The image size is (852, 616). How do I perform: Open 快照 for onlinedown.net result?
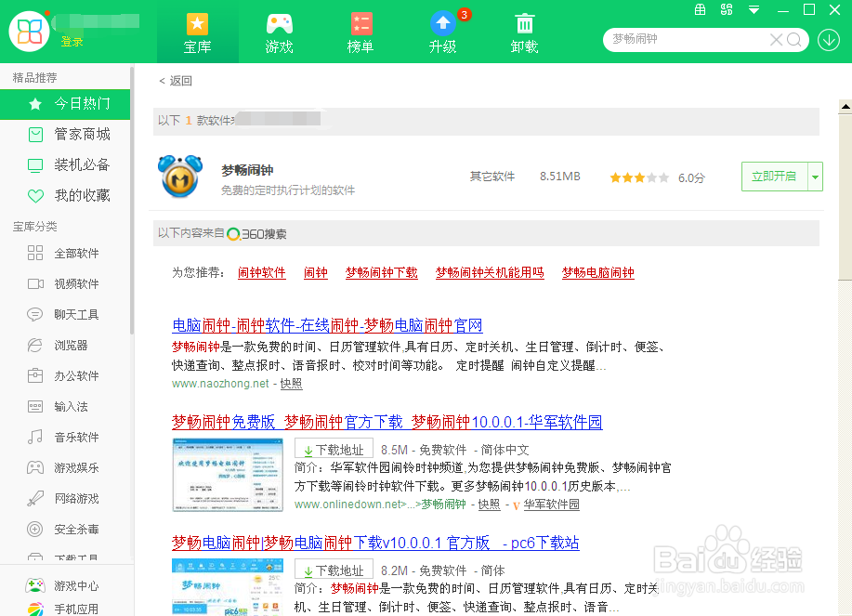pyautogui.click(x=489, y=505)
